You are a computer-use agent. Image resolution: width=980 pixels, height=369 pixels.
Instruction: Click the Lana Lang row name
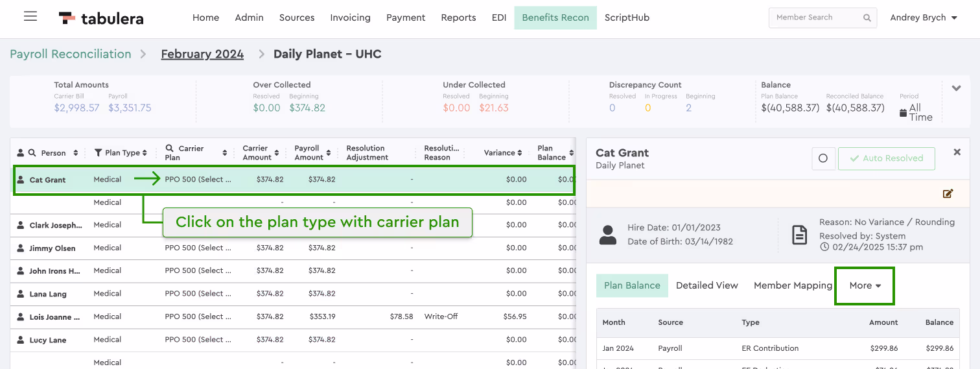[48, 294]
